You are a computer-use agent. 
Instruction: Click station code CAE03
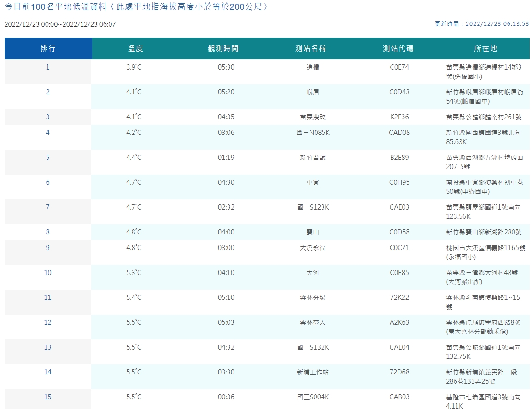pyautogui.click(x=399, y=207)
